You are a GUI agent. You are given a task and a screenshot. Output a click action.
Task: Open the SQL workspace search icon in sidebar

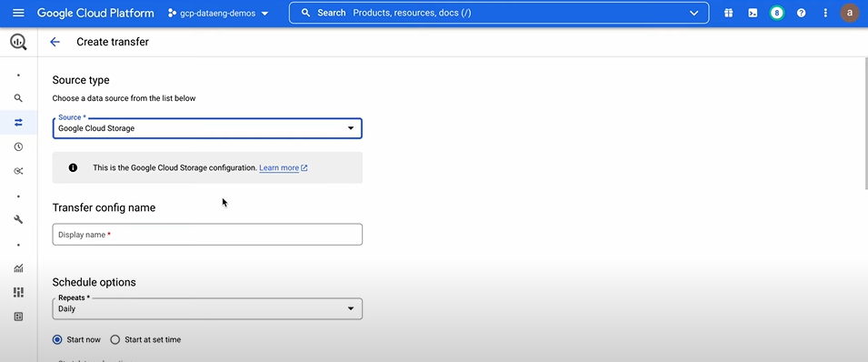[x=18, y=98]
